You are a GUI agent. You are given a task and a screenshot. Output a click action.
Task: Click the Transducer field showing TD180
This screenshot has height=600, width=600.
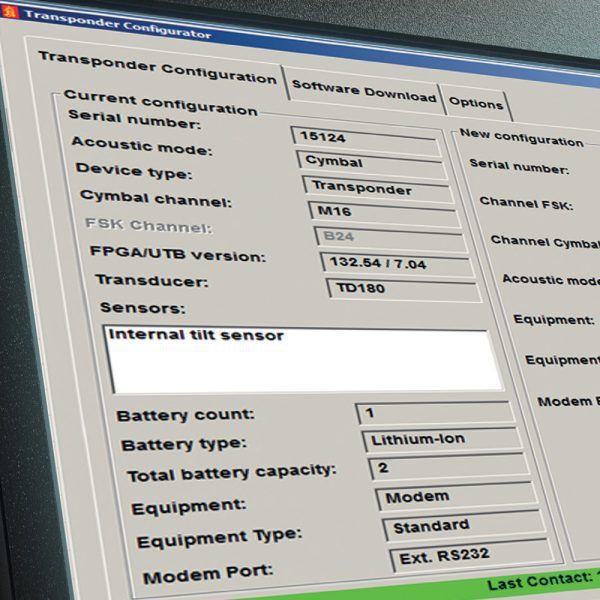[x=401, y=289]
